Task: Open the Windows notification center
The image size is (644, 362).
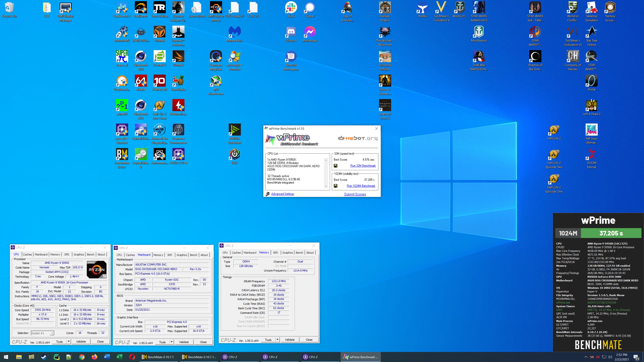Action: tap(636, 357)
